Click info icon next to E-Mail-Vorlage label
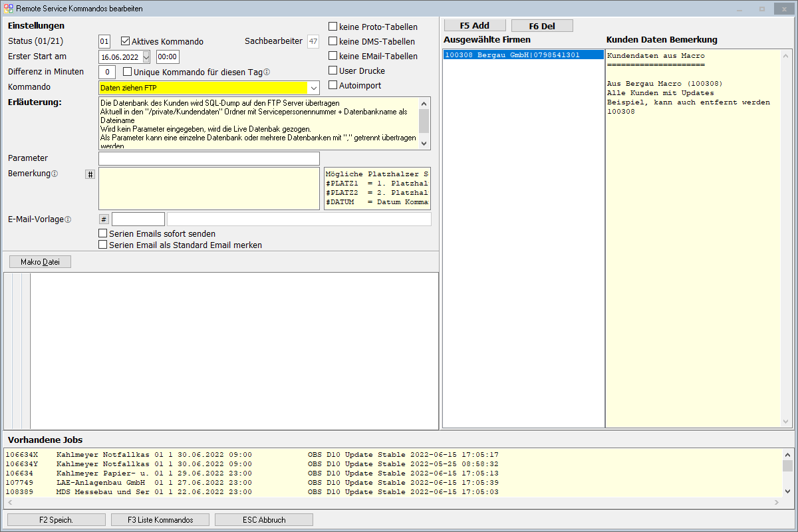The height and width of the screenshot is (532, 798). coord(68,219)
